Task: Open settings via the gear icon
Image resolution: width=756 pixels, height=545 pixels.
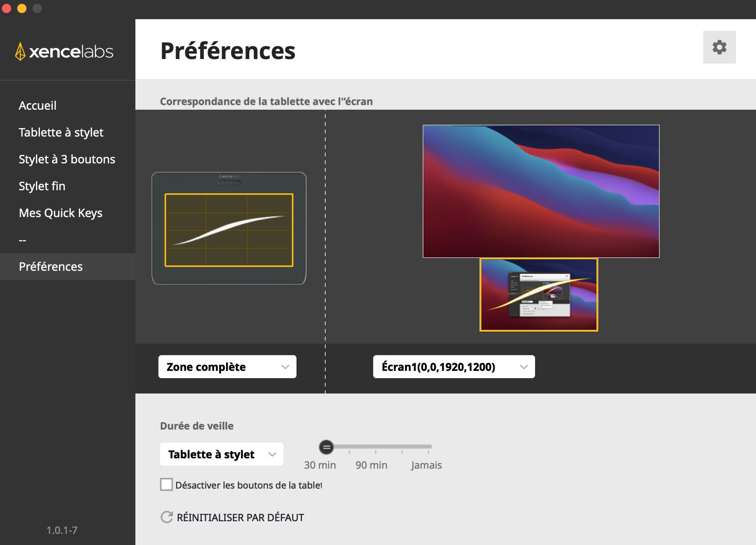Action: (719, 47)
